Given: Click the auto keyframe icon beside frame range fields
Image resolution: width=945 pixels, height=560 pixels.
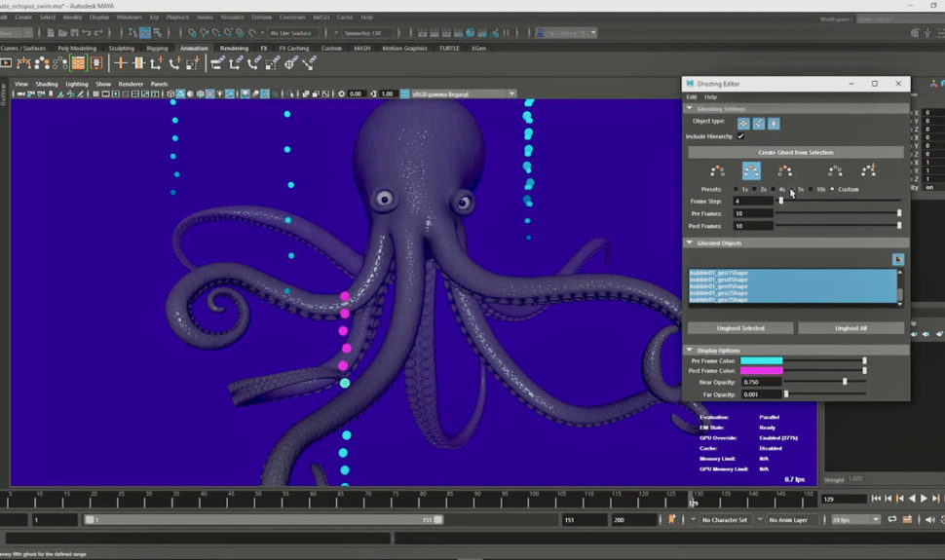Looking at the screenshot, I should click(x=671, y=520).
